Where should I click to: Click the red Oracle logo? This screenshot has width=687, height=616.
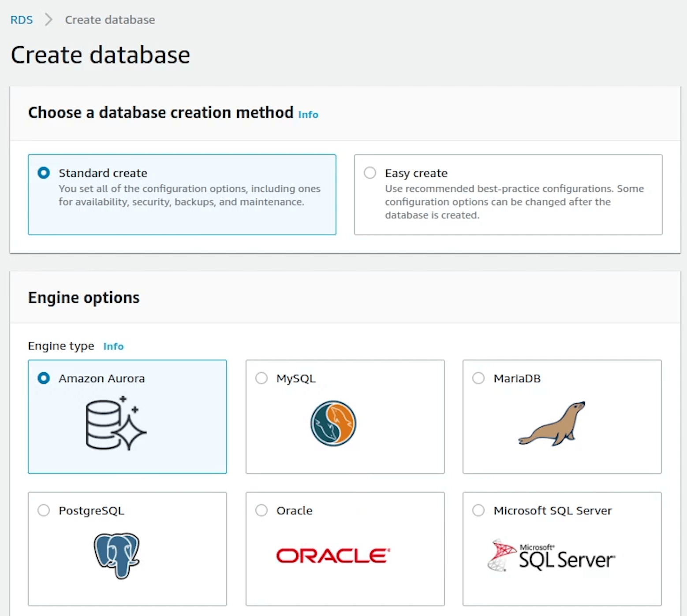click(333, 556)
